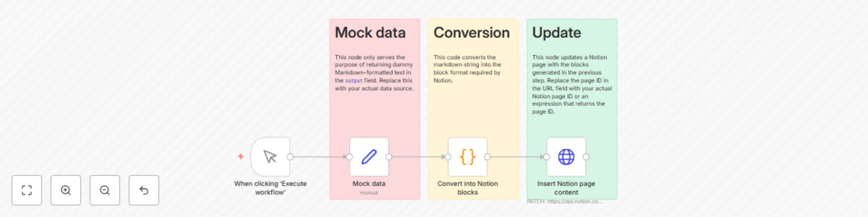Click the zoom-to-fit canvas icon
The height and width of the screenshot is (217, 868).
click(x=26, y=190)
